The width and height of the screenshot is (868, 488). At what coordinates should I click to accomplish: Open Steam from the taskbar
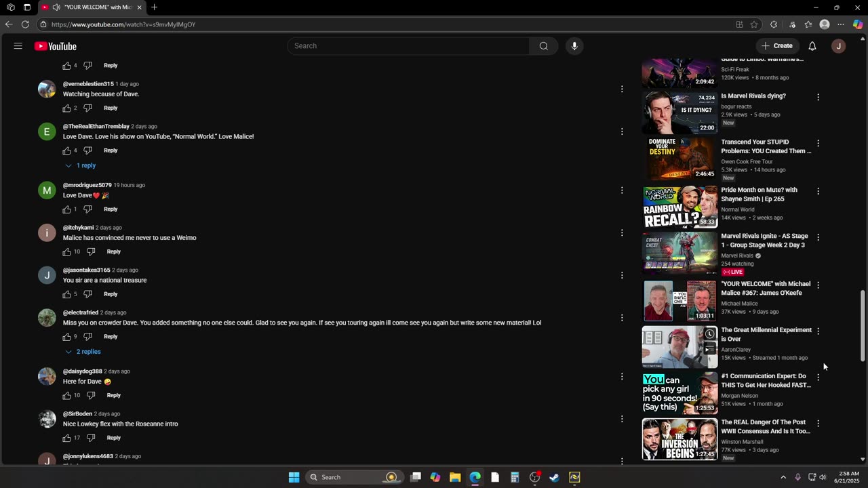[x=554, y=477]
